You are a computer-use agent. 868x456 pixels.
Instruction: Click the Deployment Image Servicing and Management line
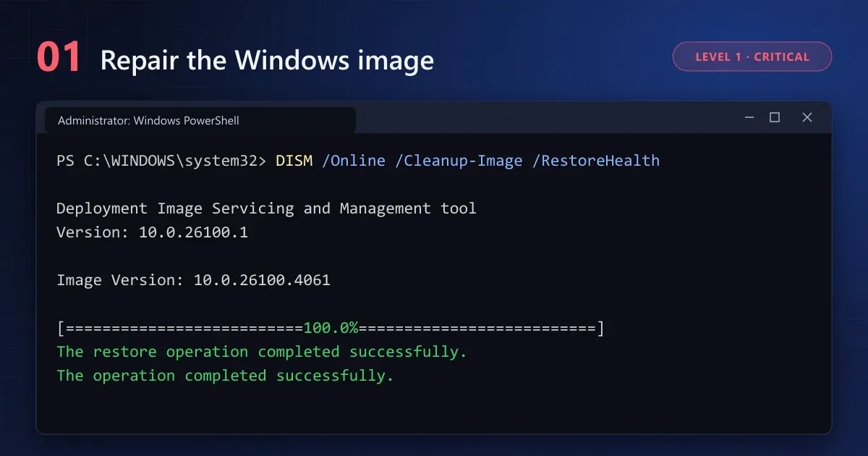tap(266, 208)
